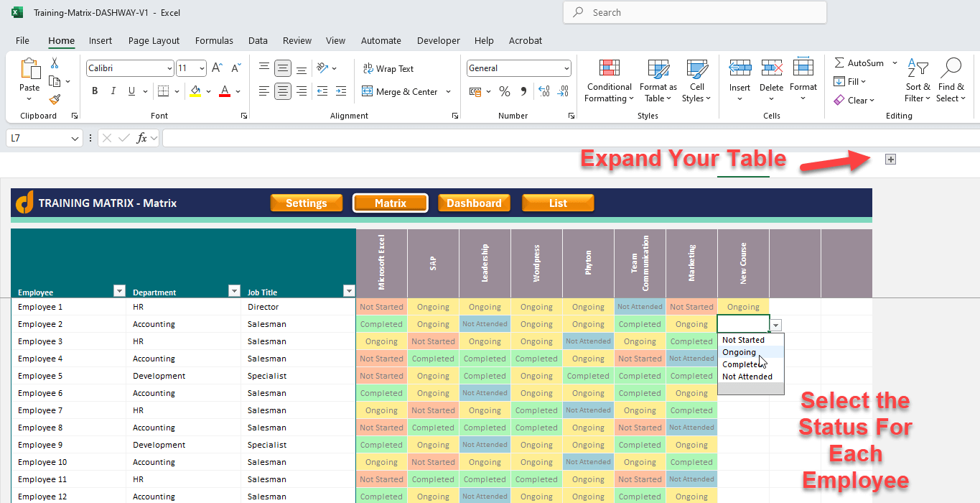Click the AutoSum sigma icon
980x503 pixels.
point(839,63)
